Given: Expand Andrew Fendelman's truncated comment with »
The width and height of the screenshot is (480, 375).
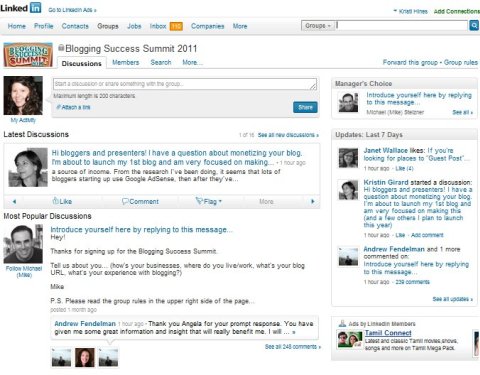Looking at the screenshot, I should coord(294,332).
